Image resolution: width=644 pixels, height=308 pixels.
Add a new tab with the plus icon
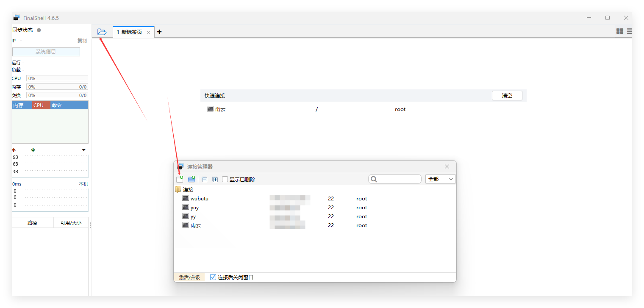pyautogui.click(x=159, y=32)
